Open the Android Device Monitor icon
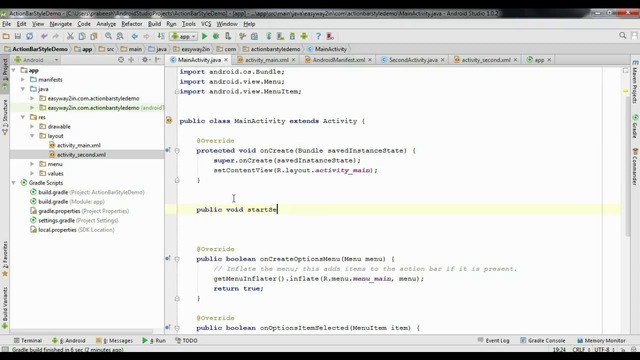Viewport: 640px width, 360px height. click(x=304, y=36)
